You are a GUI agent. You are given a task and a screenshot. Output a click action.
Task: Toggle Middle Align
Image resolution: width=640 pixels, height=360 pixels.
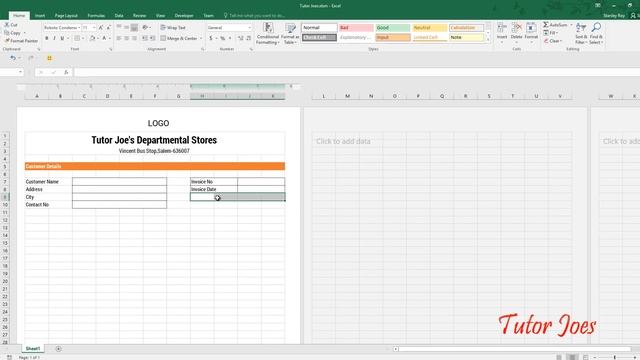point(127,27)
